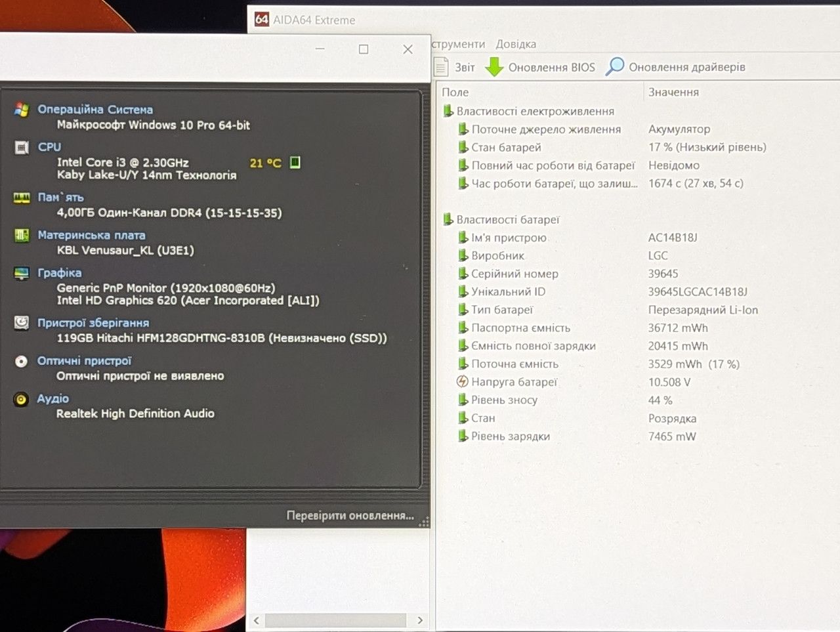
Task: Click the icon beside Виробник
Action: coord(463,255)
